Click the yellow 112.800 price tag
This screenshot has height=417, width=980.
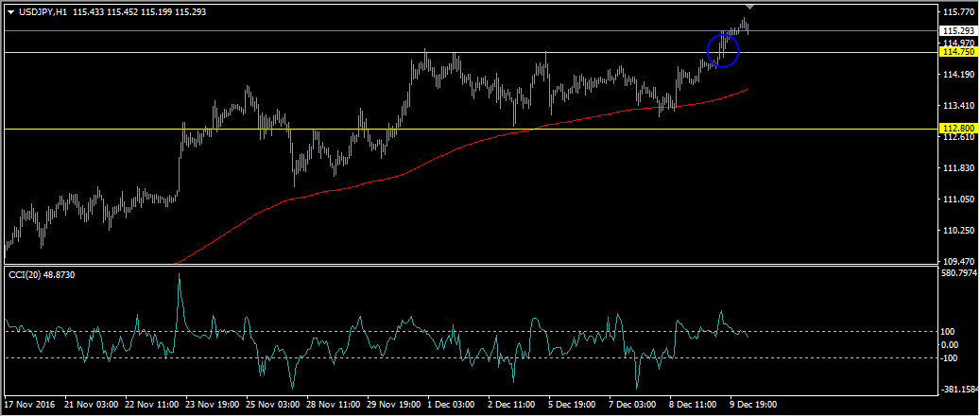pos(958,129)
